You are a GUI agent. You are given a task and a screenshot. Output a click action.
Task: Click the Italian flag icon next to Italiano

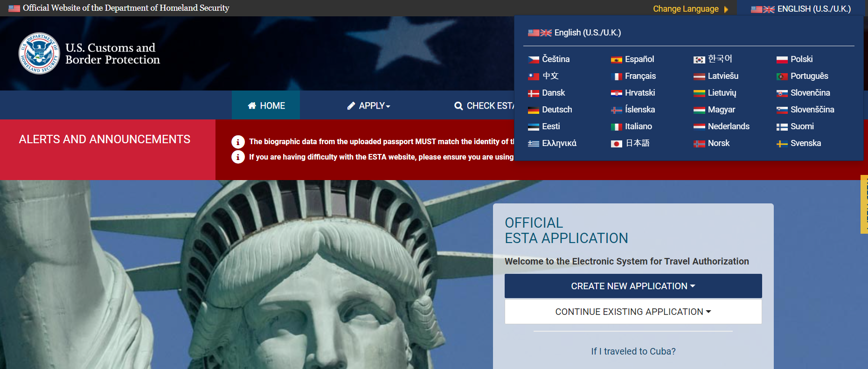[617, 127]
